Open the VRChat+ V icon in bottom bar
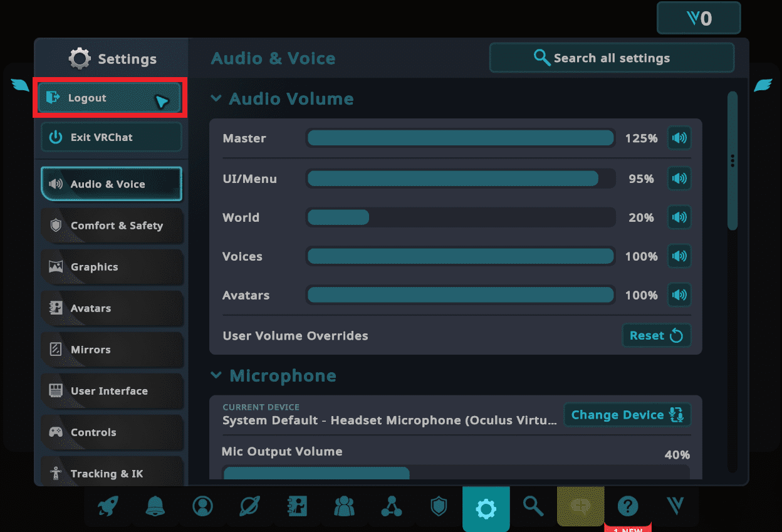 point(675,506)
